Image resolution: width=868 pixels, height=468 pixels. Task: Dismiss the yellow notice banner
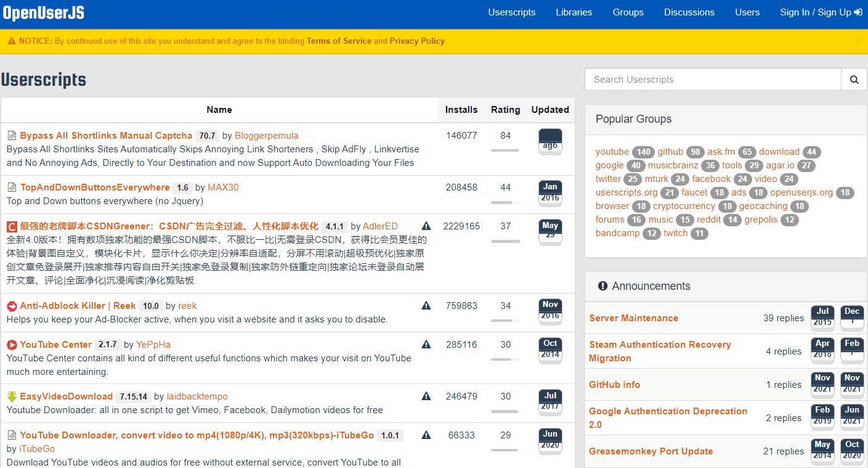pos(858,41)
